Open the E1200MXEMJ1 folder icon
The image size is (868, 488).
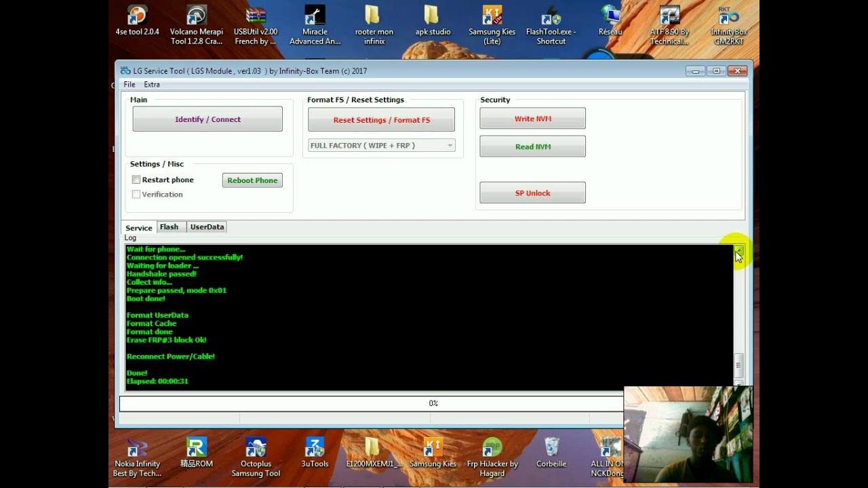(x=374, y=453)
